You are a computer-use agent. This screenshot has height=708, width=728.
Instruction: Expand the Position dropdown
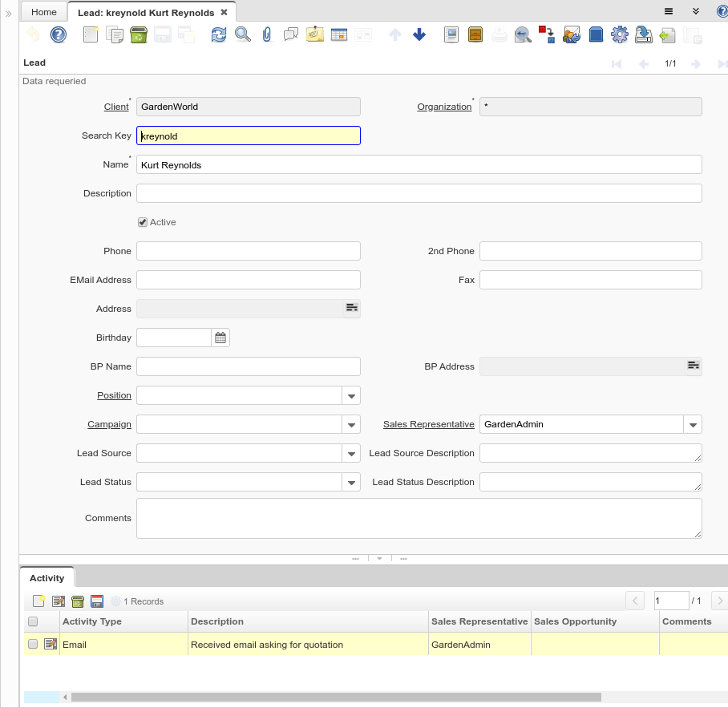[351, 395]
